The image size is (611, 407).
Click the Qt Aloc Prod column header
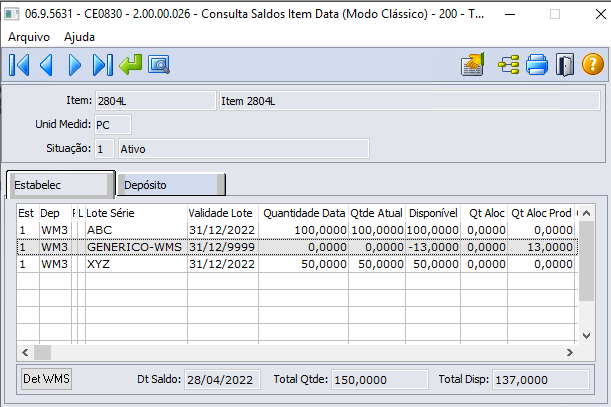click(x=541, y=213)
